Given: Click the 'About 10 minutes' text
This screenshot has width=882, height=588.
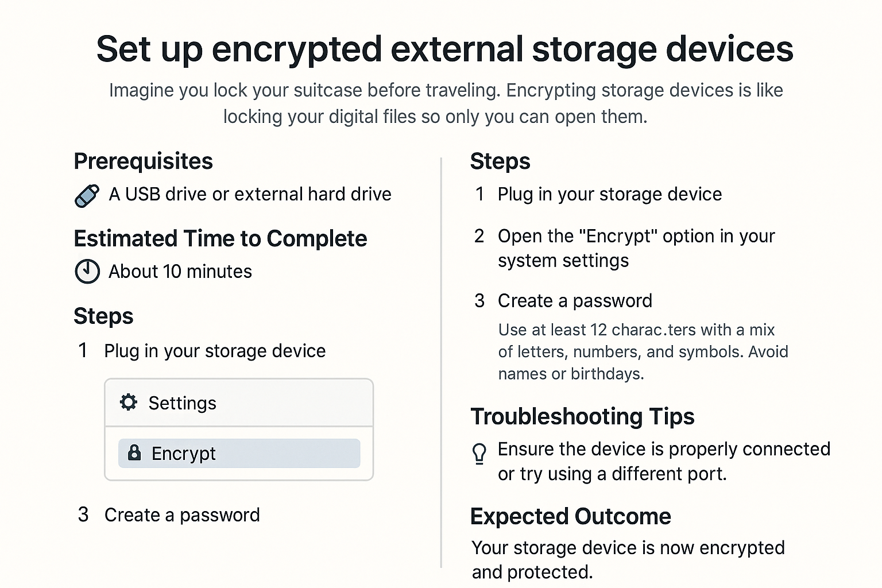Looking at the screenshot, I should [x=180, y=271].
